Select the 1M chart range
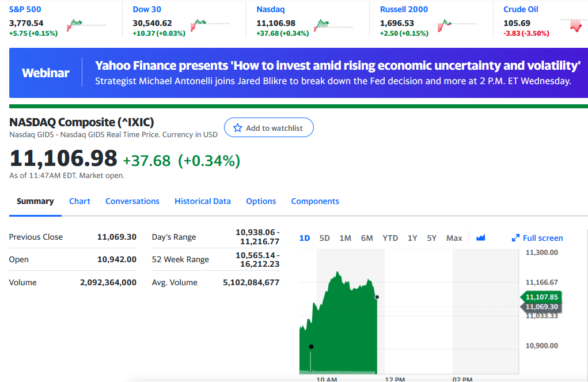The height and width of the screenshot is (382, 588). pos(345,238)
